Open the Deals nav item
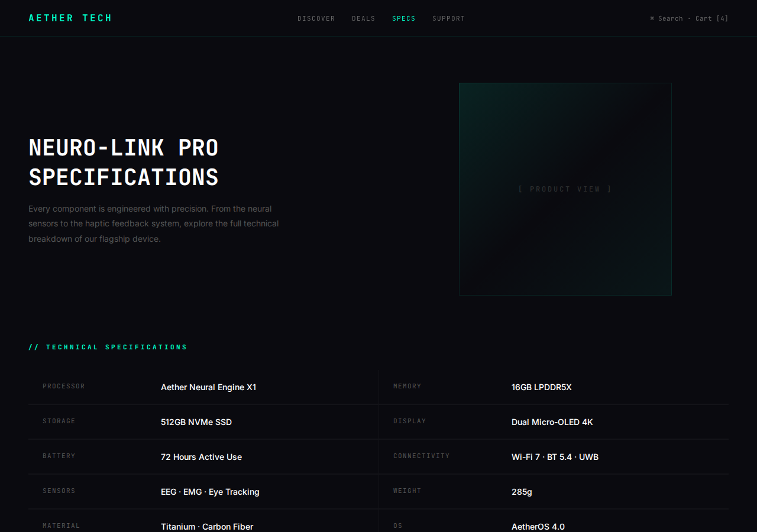Screen dimensions: 757x532 (x=364, y=18)
